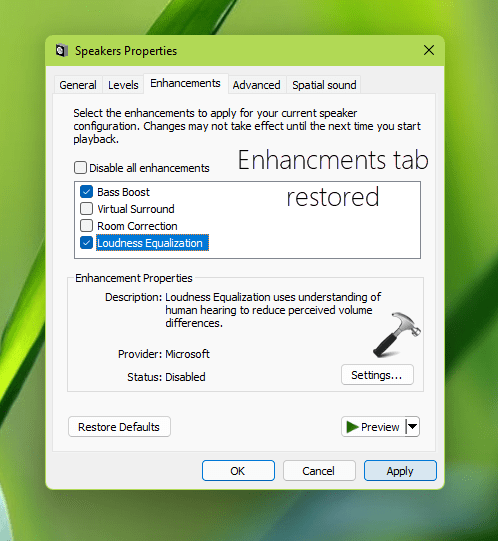Image resolution: width=498 pixels, height=541 pixels.
Task: Click the speaker icon in title bar
Action: pyautogui.click(x=61, y=51)
